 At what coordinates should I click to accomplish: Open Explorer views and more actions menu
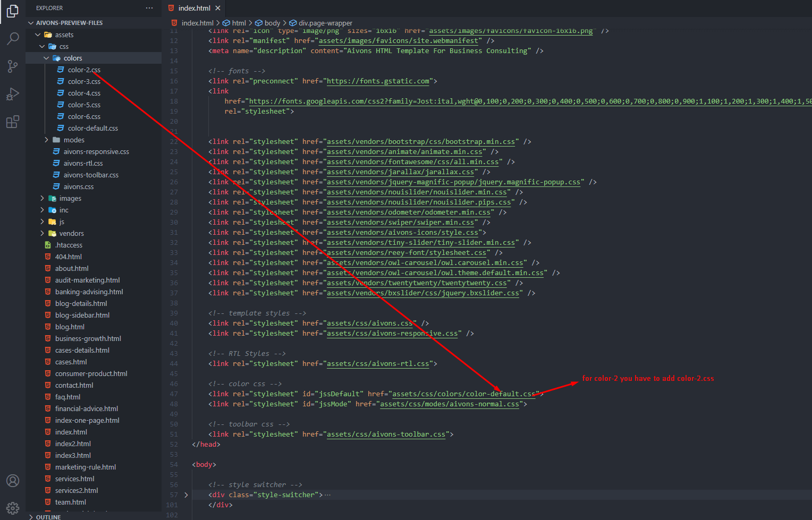tap(149, 8)
